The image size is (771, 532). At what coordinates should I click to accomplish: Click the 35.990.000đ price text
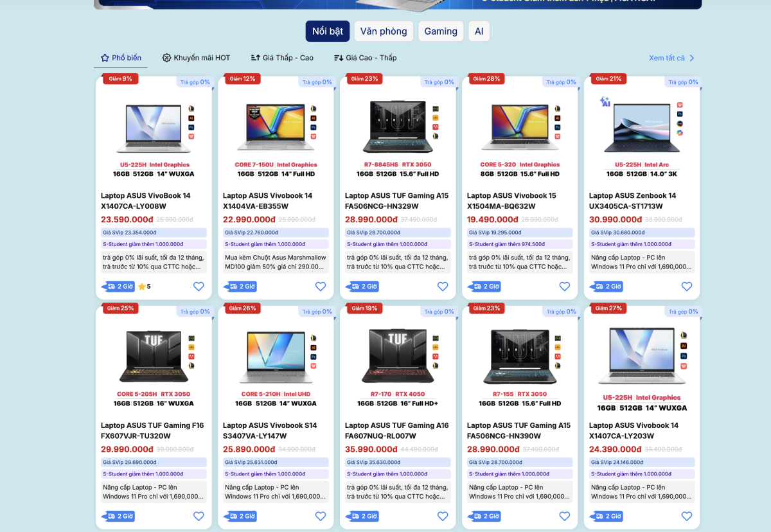(x=371, y=449)
